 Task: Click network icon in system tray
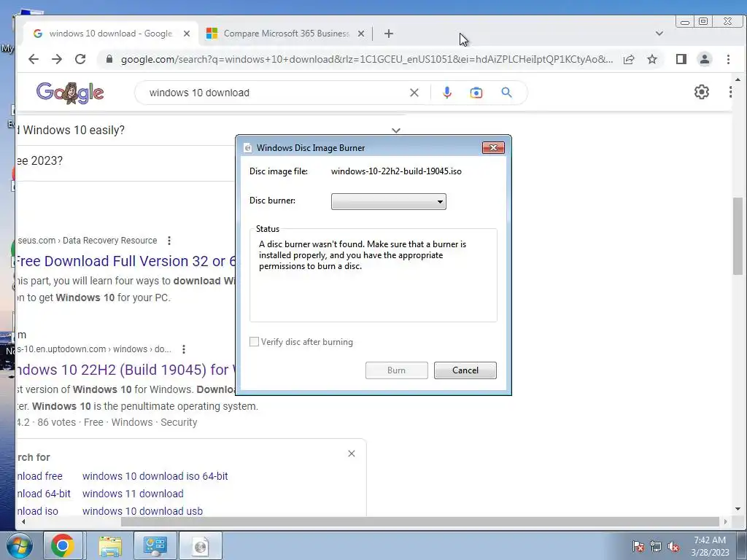tap(656, 546)
